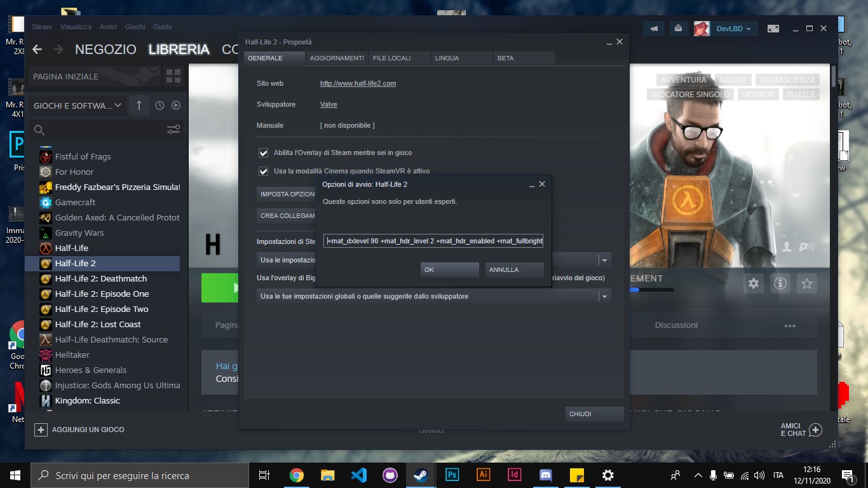Switch library to grid collections view

point(173,77)
